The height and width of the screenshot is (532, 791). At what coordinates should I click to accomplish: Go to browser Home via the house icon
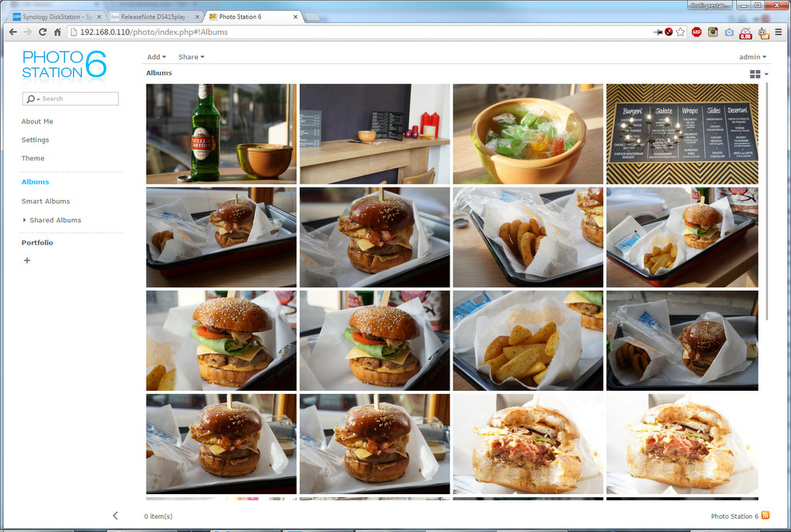[57, 32]
